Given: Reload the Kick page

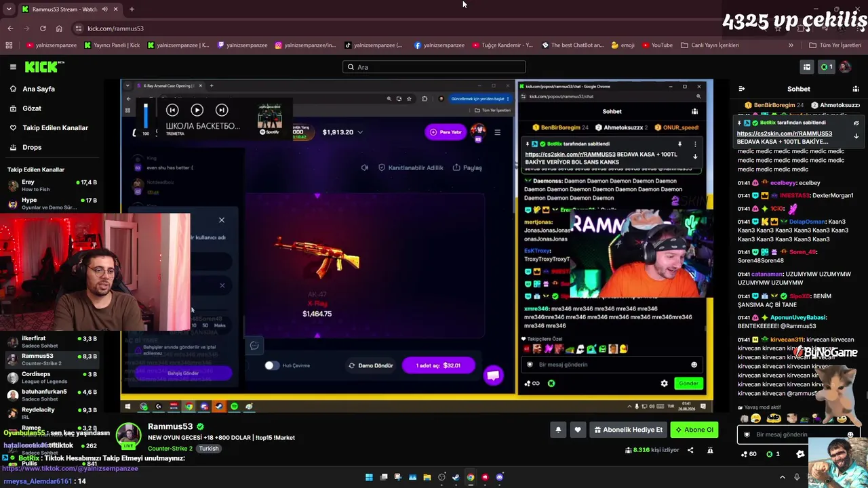Looking at the screenshot, I should [43, 28].
